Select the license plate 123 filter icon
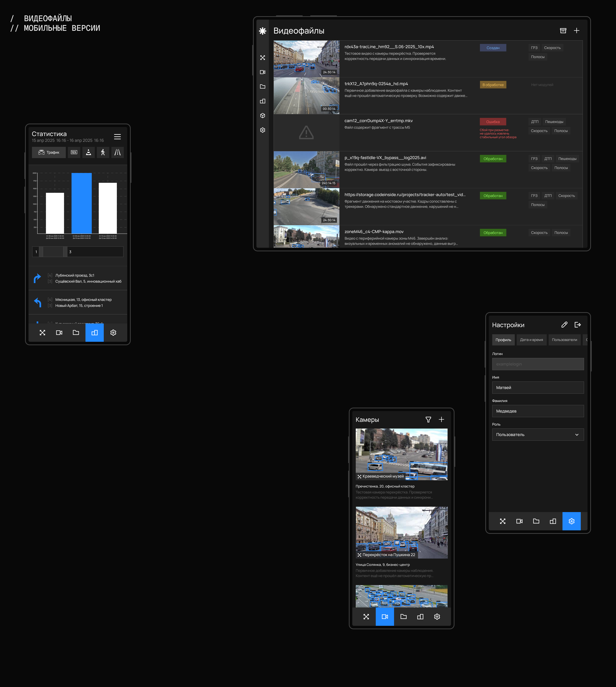 74,153
